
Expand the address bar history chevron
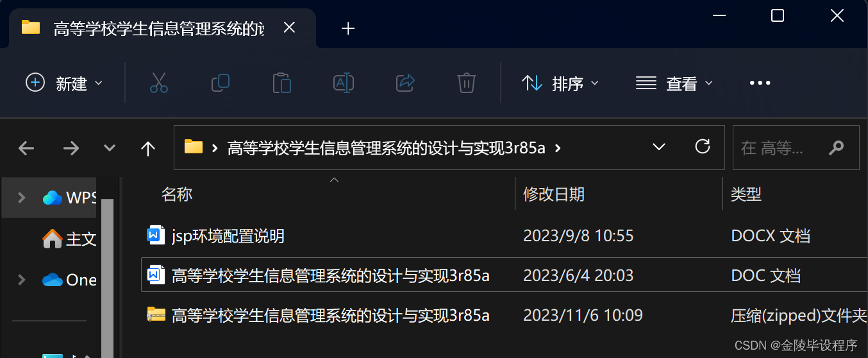click(x=658, y=147)
